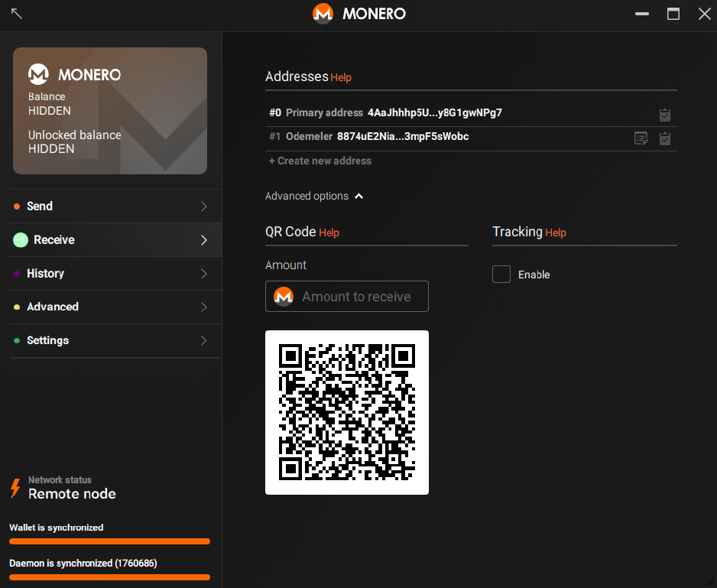This screenshot has width=717, height=588.
Task: Select the #0 Primary address row
Action: pos(471,113)
